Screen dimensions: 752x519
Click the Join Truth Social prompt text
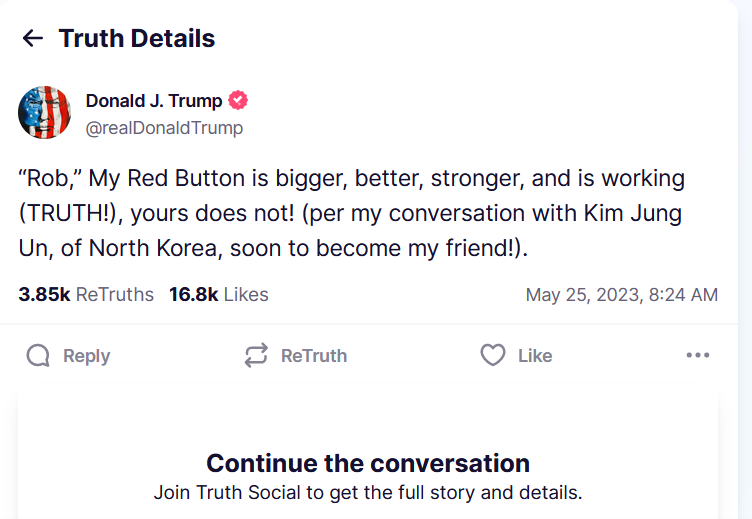pyautogui.click(x=368, y=492)
